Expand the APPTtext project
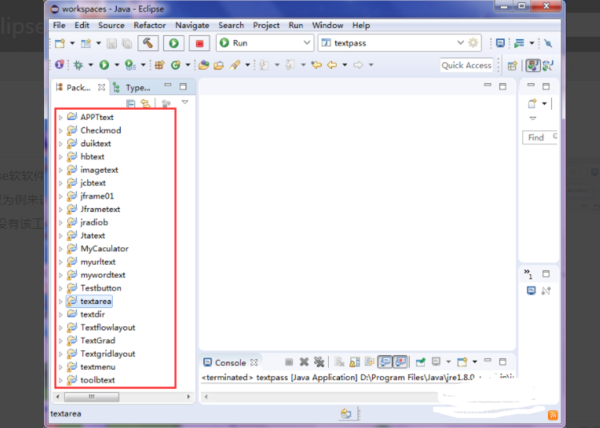The width and height of the screenshot is (600, 428). tap(60, 117)
